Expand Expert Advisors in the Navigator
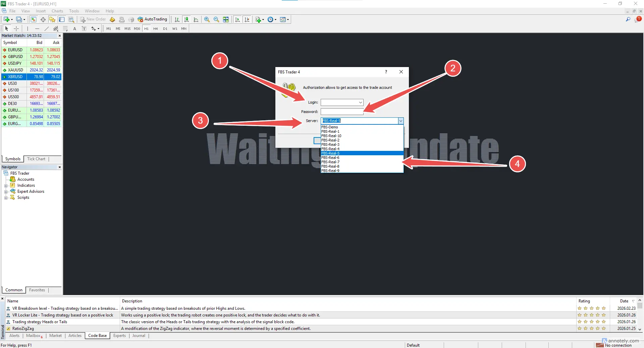Image resolution: width=644 pixels, height=348 pixels. (x=5, y=191)
